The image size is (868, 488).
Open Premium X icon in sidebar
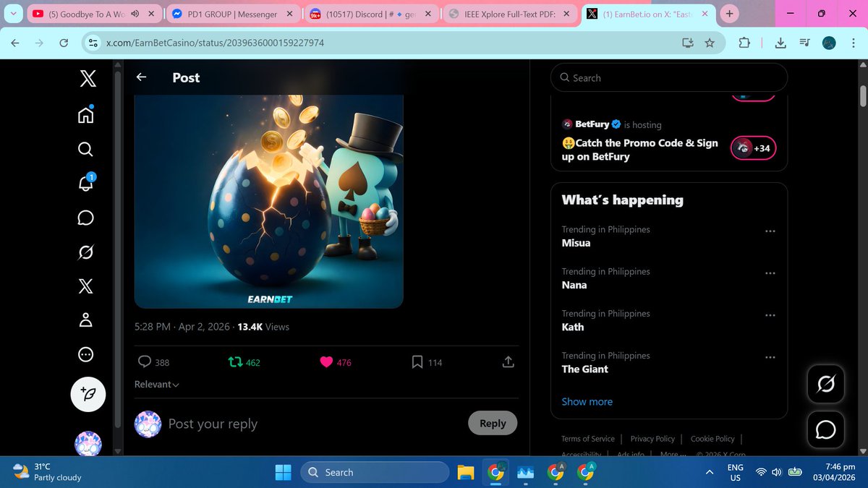85,286
